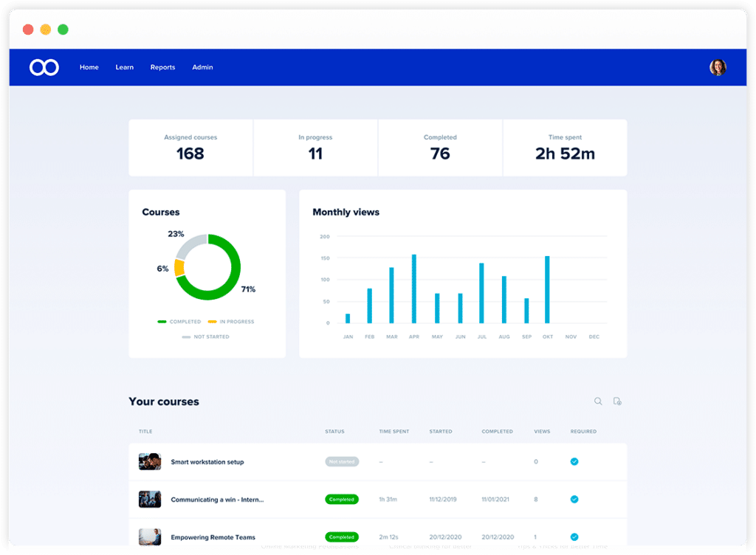Screen dimensions: 756x555
Task: Toggle required check for Empowering Remote Teams
Action: [x=574, y=537]
